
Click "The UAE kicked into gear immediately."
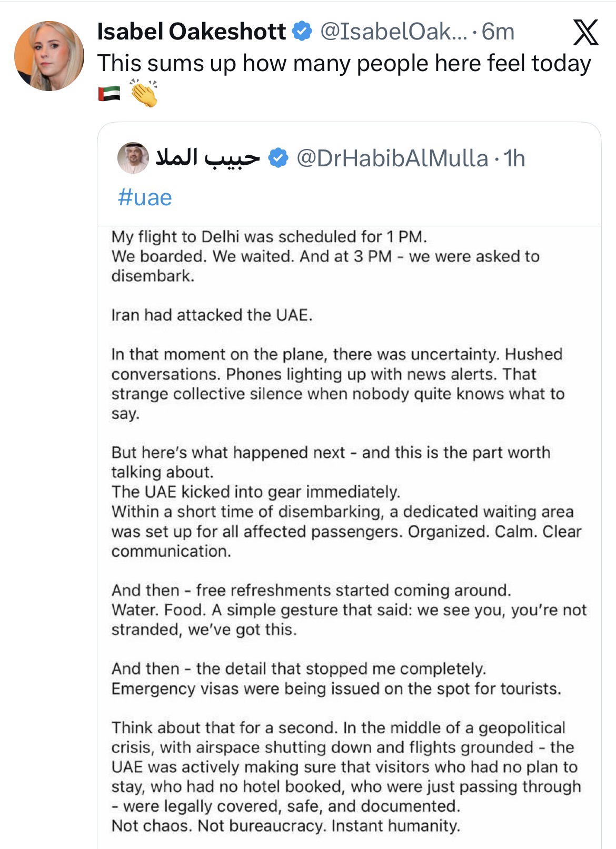point(256,492)
